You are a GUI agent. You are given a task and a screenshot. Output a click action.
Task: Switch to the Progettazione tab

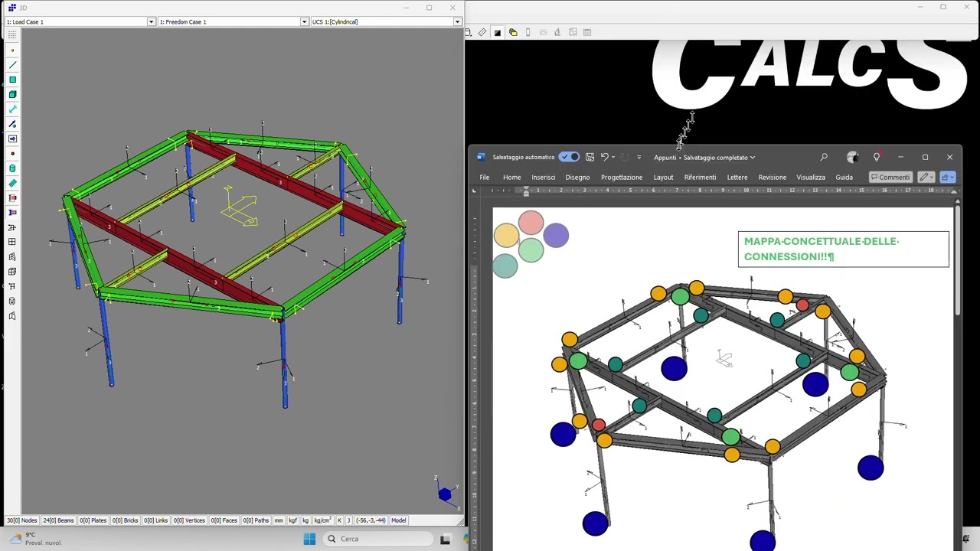622,177
